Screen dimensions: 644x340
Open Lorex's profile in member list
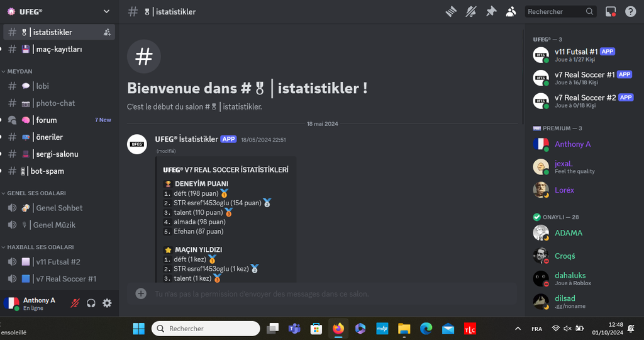pyautogui.click(x=563, y=190)
